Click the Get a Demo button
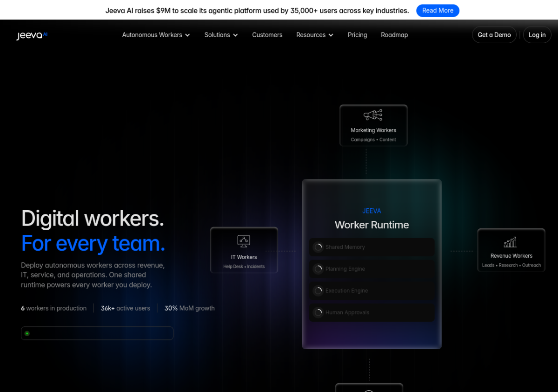 494,35
